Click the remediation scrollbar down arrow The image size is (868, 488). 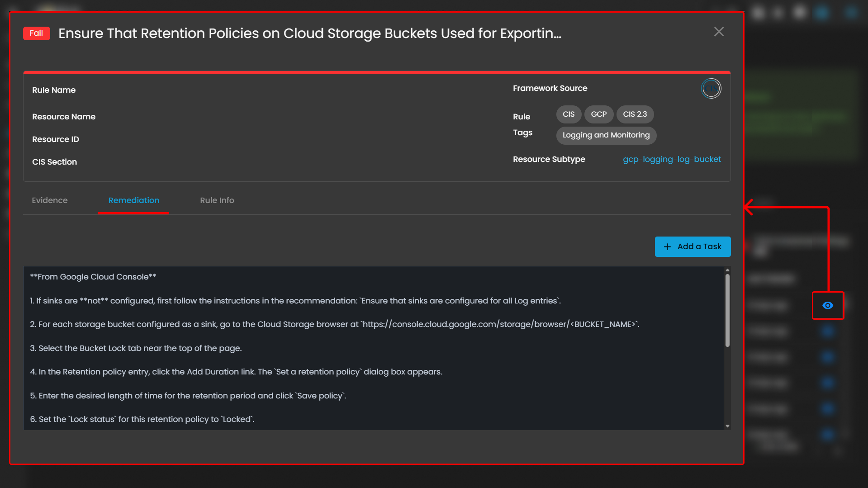727,426
